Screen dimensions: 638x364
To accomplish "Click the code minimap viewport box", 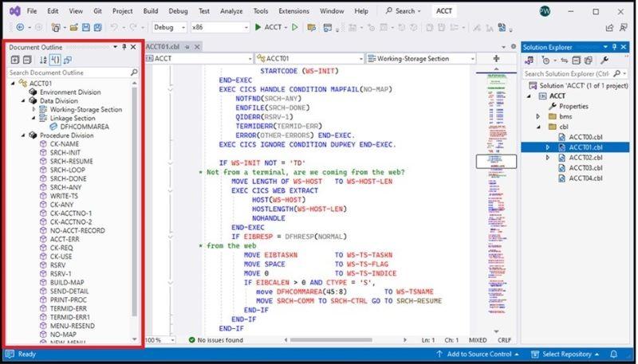I will point(496,161).
